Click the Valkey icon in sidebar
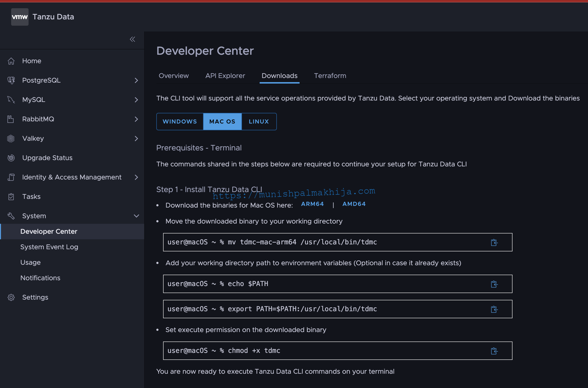588x388 pixels. [x=11, y=139]
